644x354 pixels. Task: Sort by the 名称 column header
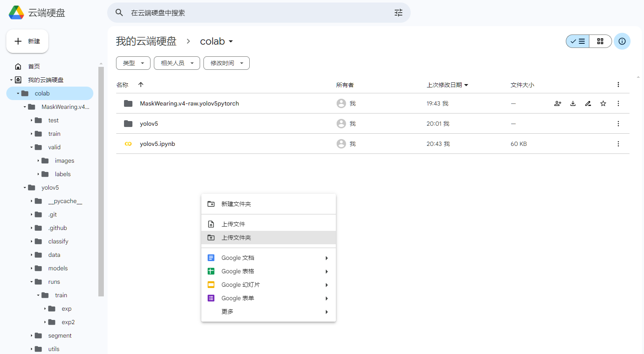pos(122,85)
